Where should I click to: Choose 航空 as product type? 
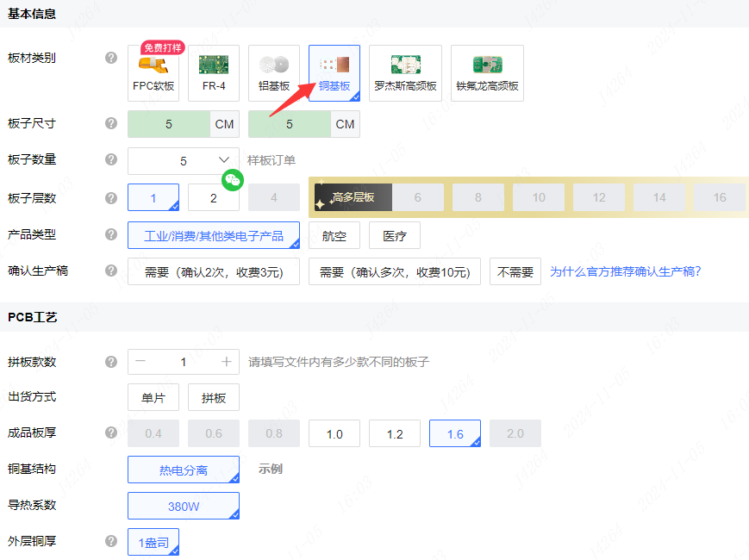(x=334, y=235)
